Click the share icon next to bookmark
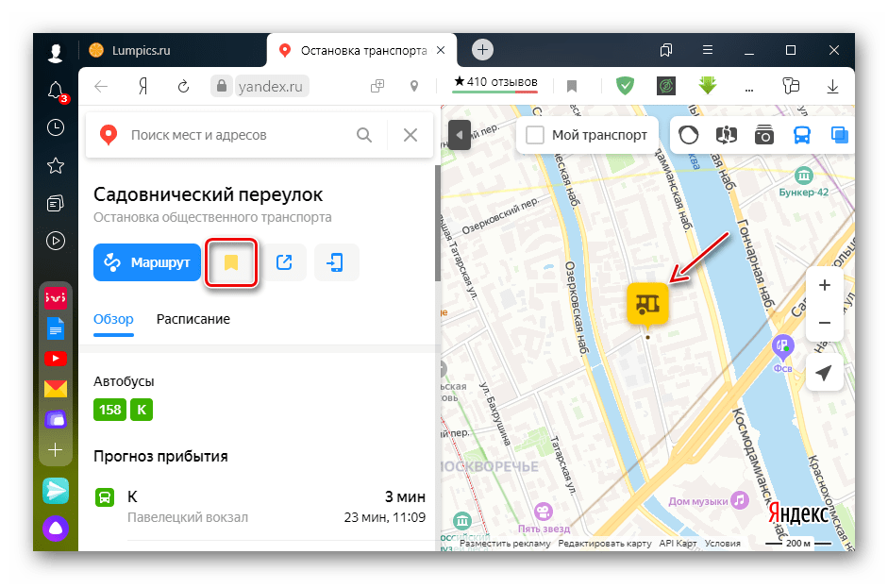Screen dimensions: 888x588 click(283, 263)
